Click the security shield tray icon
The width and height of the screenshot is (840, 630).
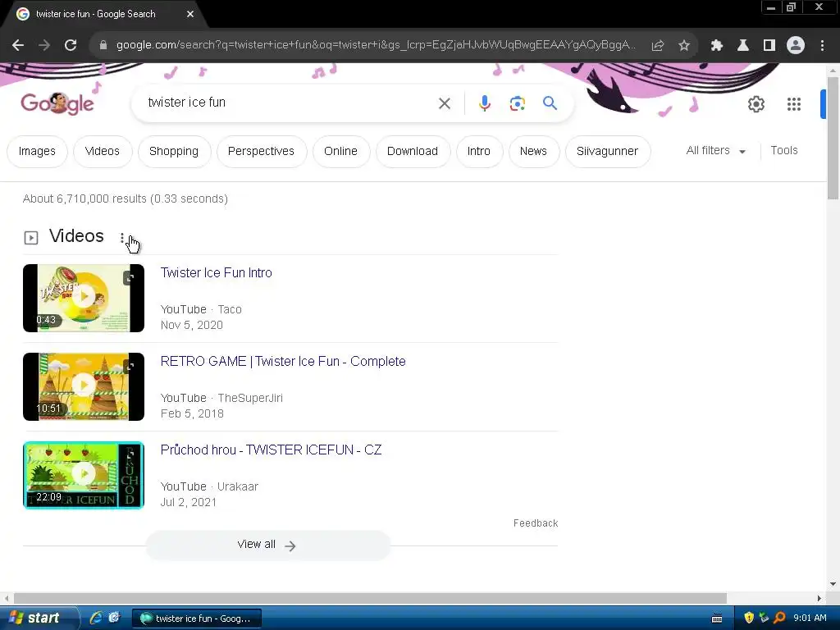coord(749,619)
